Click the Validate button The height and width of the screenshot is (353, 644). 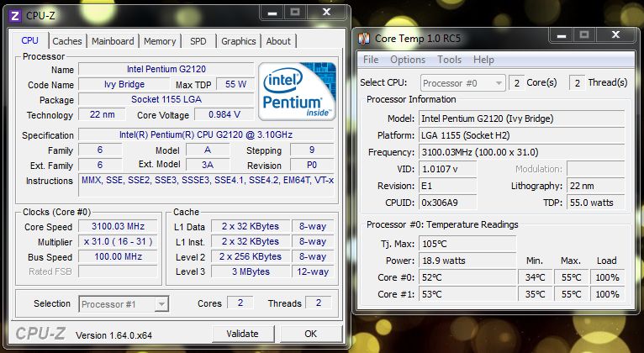click(243, 334)
